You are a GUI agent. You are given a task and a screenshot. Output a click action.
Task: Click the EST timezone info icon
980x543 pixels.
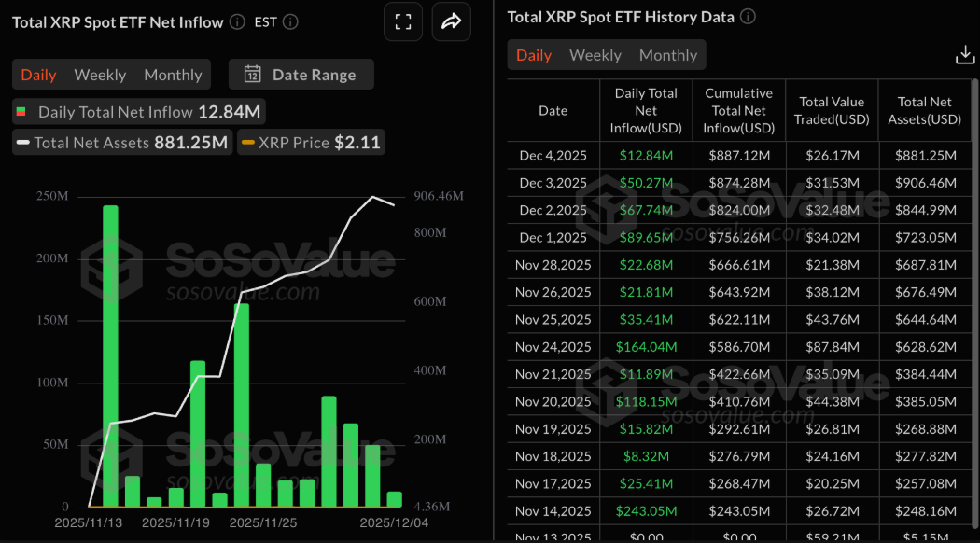tap(289, 21)
